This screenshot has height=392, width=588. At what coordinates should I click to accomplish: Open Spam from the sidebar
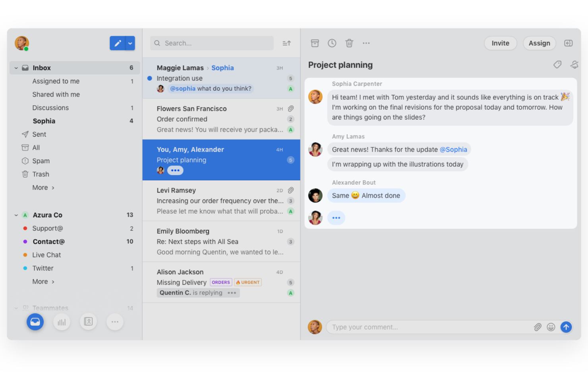pos(41,161)
